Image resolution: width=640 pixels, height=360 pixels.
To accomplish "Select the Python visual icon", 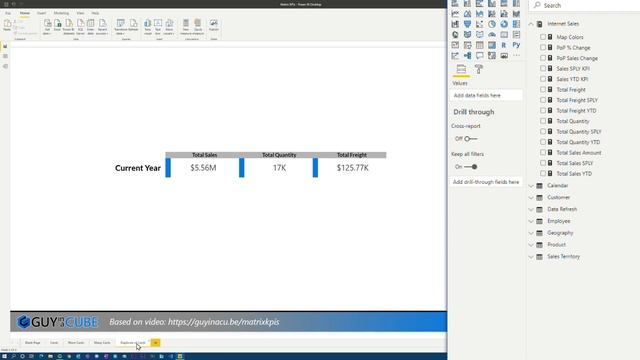I will (516, 45).
